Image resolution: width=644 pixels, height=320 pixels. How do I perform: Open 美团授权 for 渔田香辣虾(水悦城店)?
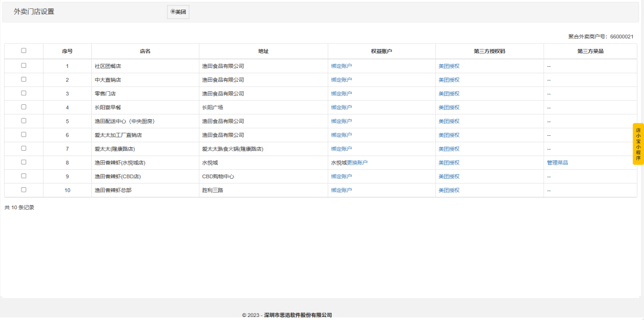[x=449, y=163]
